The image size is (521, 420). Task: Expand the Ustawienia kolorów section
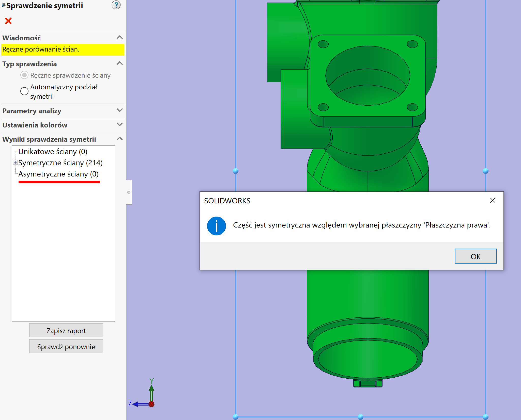(119, 125)
